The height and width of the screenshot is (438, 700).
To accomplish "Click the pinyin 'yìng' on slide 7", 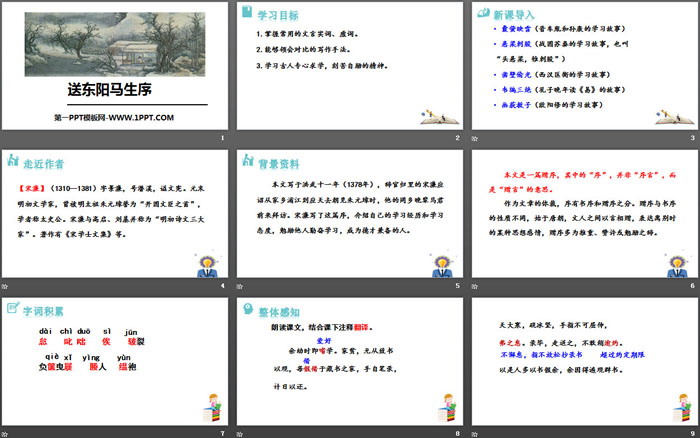I will tap(92, 358).
